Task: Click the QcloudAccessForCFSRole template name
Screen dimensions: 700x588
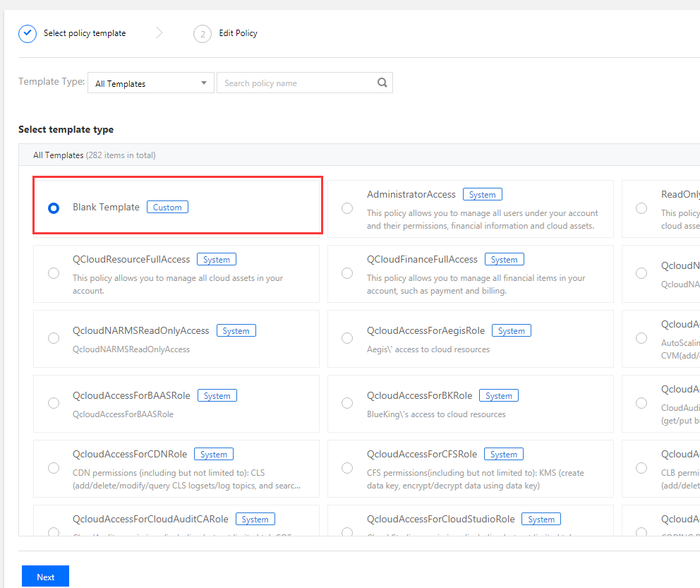Action: [422, 454]
